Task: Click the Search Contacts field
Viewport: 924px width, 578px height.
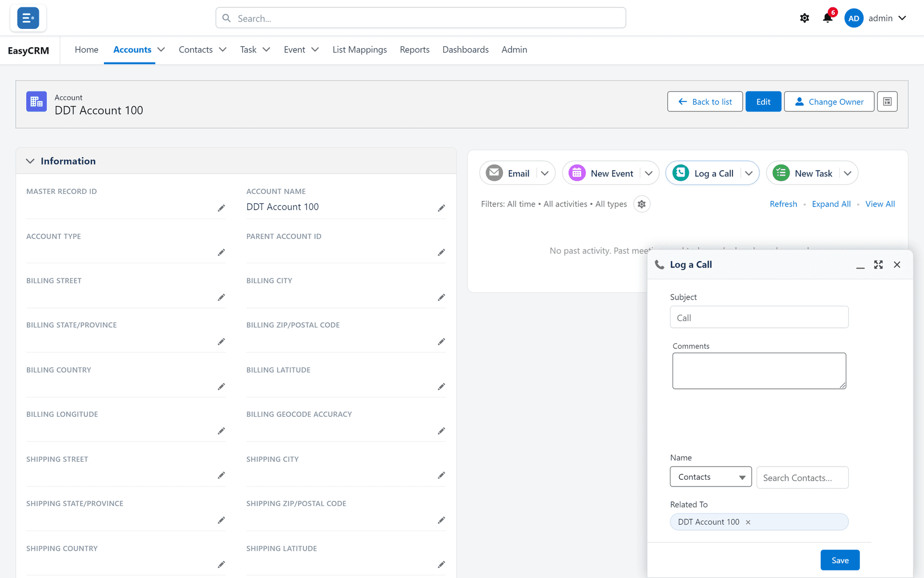Action: tap(802, 478)
